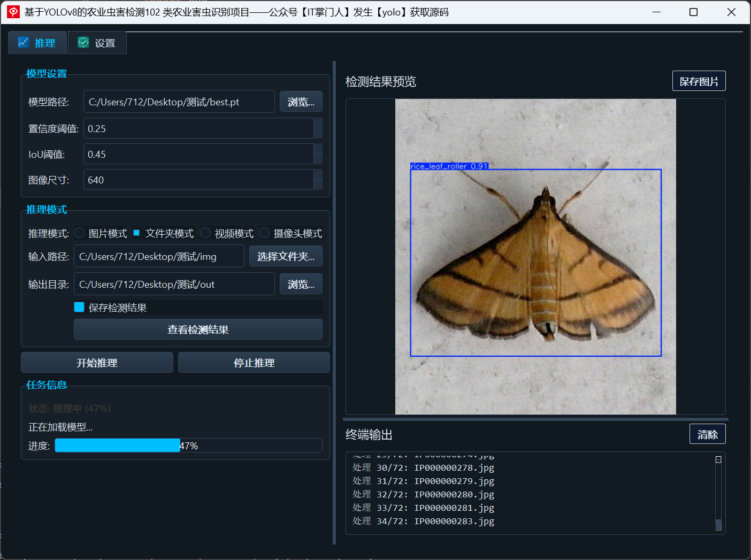Select the 视频模式 radio button

[205, 233]
